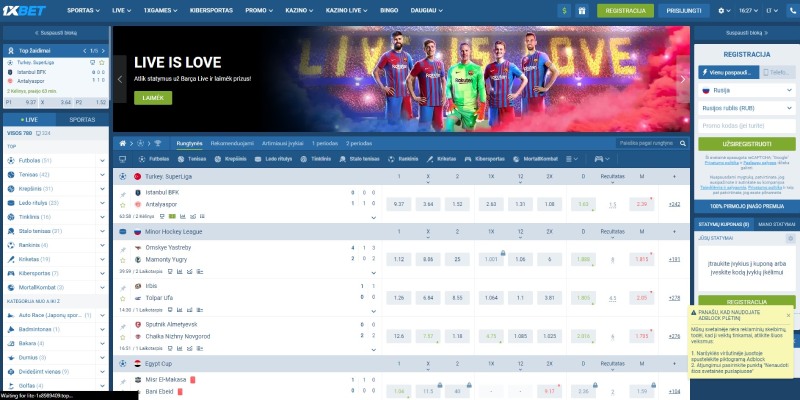Viewport: 800px width, 400px height.
Task: Star the Istanbul BFK vs Antalyaspor match
Action: coord(122,205)
